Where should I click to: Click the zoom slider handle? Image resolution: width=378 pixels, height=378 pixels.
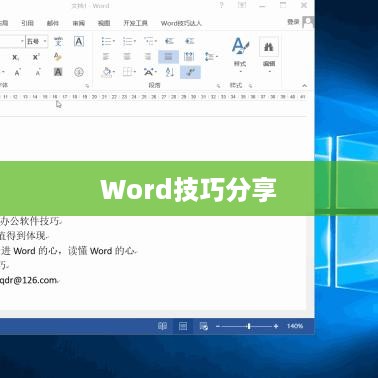pos(249,326)
